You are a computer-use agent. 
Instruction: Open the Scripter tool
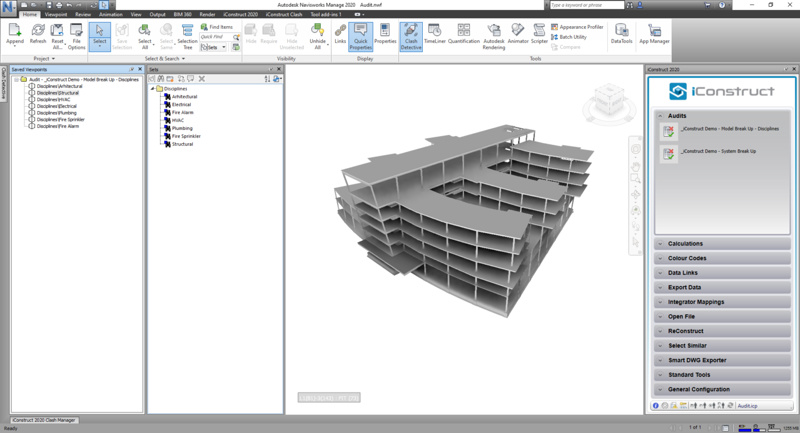click(x=539, y=35)
